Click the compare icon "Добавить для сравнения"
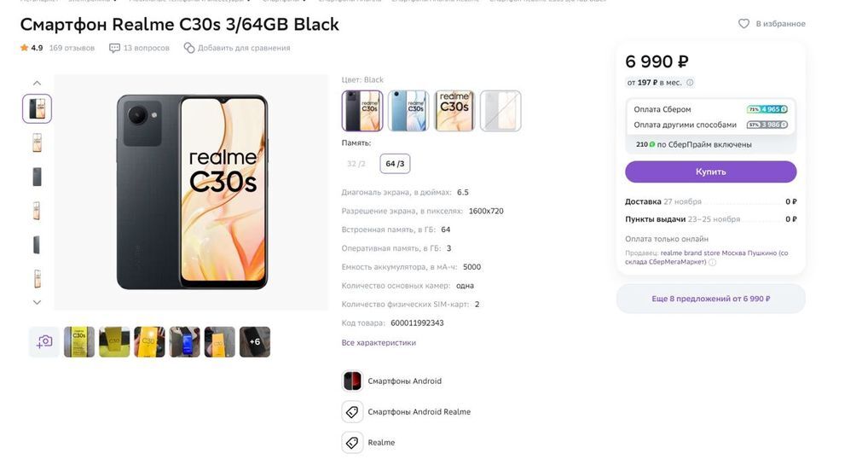Screen dimensions: 868x465 [x=189, y=48]
